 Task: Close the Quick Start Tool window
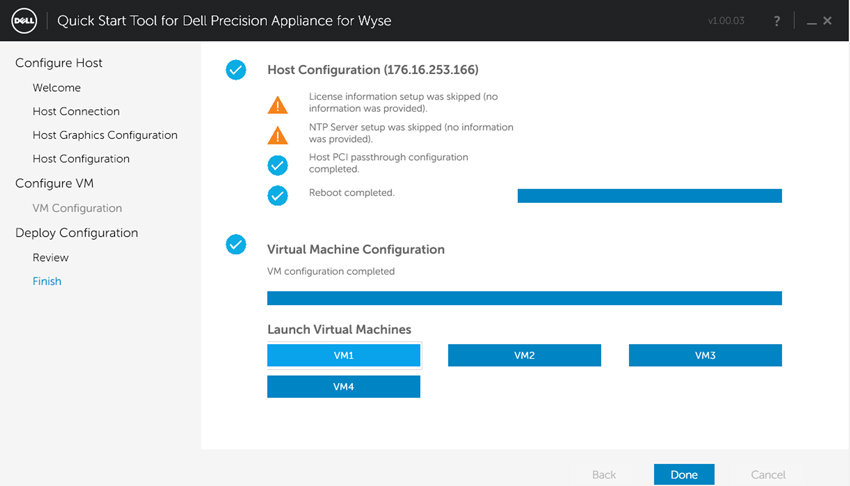827,21
